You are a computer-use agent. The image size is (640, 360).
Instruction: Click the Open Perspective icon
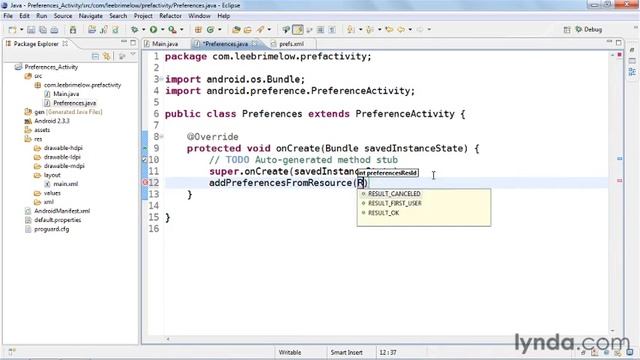(x=567, y=30)
